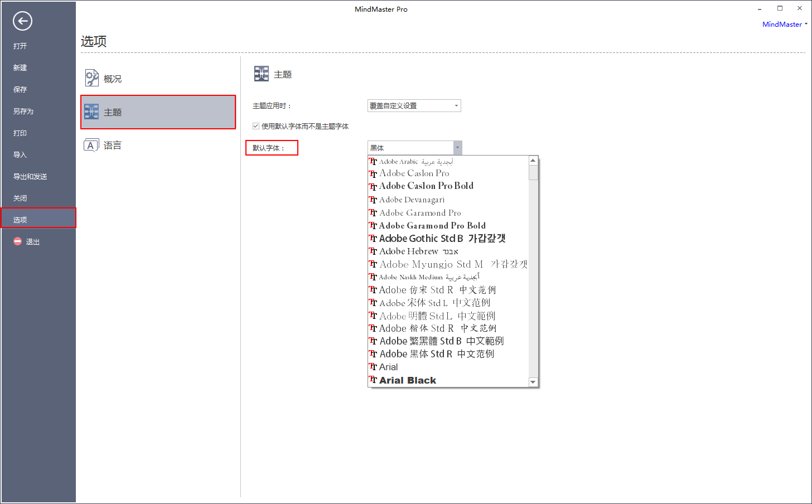
Task: Open the MindMaster account dropdown
Action: 785,24
